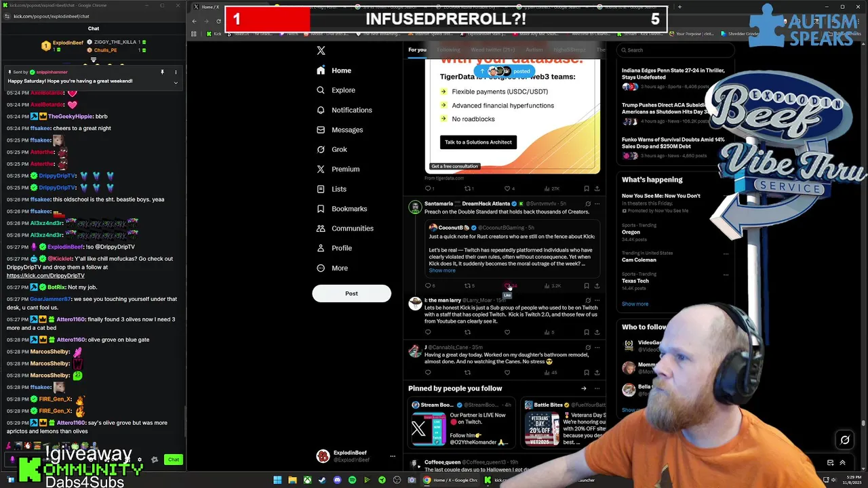The image size is (868, 488).
Task: Open the Stream Boo pinned post card
Action: coord(463,423)
